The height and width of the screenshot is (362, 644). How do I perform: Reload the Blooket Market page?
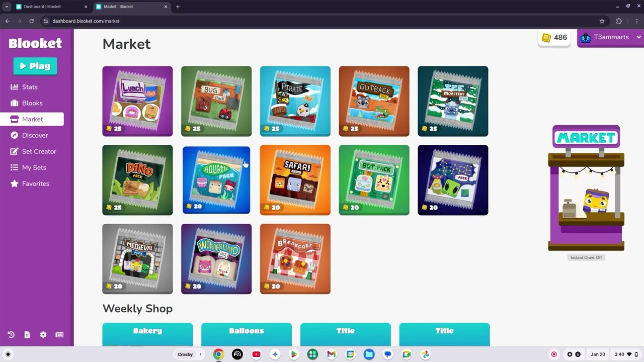[x=31, y=21]
